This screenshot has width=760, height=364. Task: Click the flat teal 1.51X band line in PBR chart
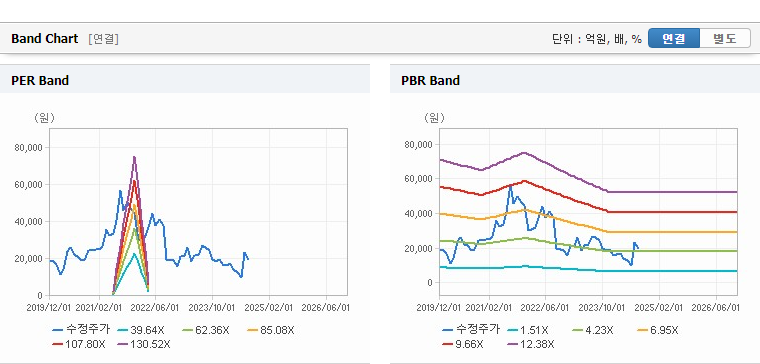pos(672,271)
